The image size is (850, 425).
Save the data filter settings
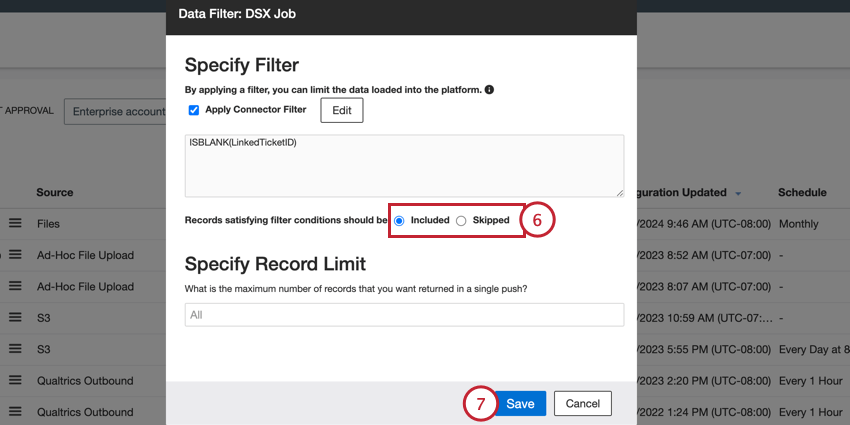click(520, 404)
